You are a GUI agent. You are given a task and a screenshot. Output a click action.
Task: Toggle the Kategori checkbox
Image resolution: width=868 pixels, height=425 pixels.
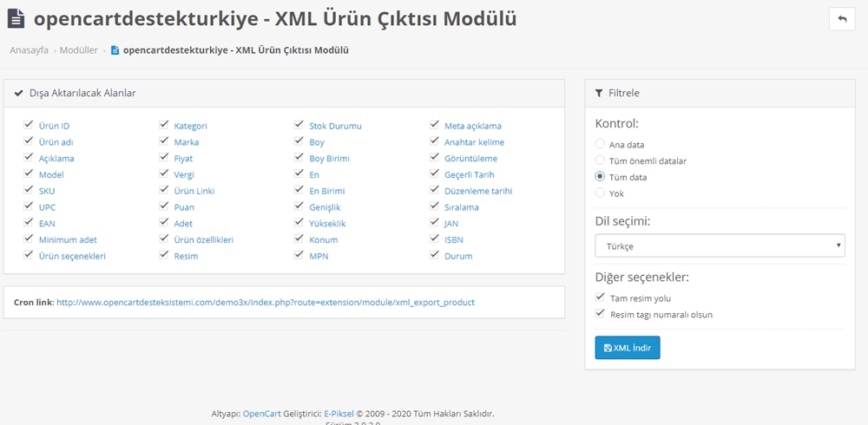click(x=163, y=125)
